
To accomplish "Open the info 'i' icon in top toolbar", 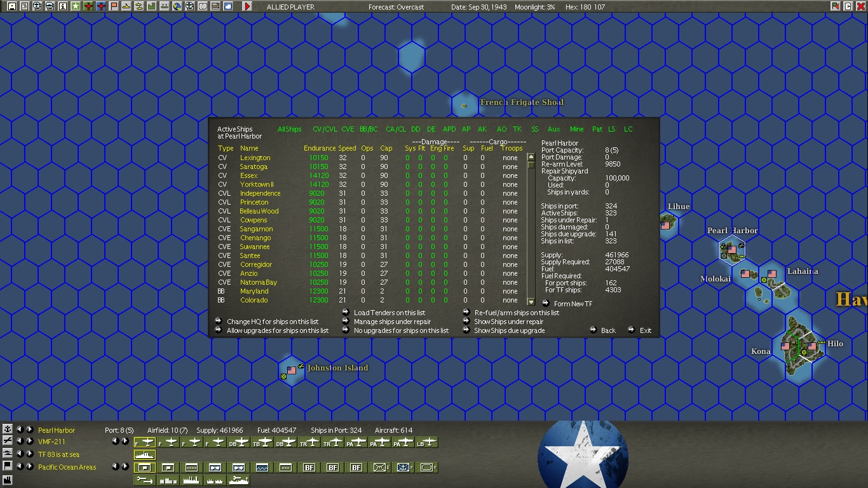I will click(x=63, y=6).
